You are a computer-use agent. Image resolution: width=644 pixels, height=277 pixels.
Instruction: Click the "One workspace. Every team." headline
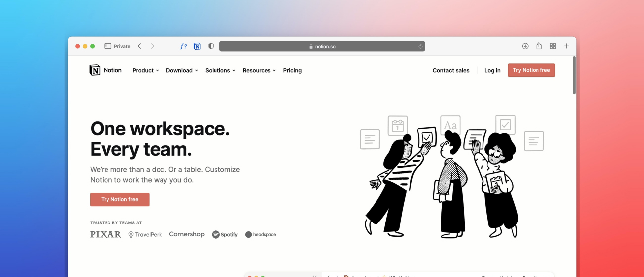click(160, 139)
